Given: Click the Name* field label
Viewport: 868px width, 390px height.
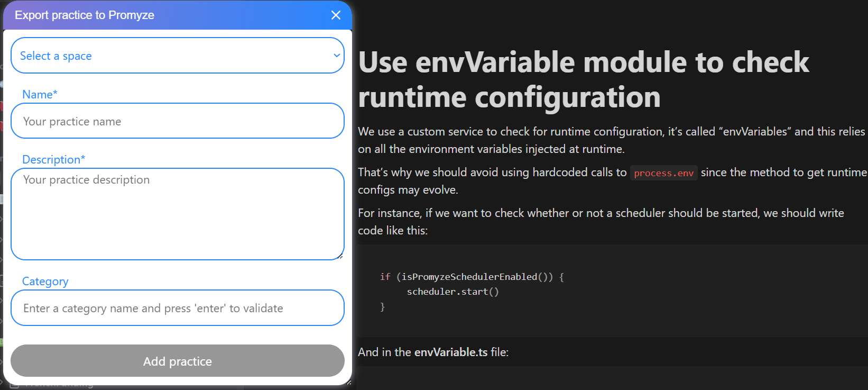Looking at the screenshot, I should coord(40,94).
